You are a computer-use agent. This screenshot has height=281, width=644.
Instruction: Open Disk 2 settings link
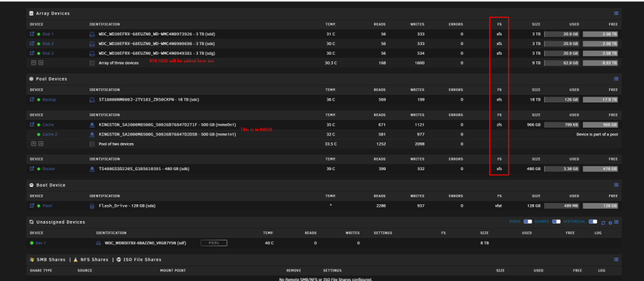point(48,44)
